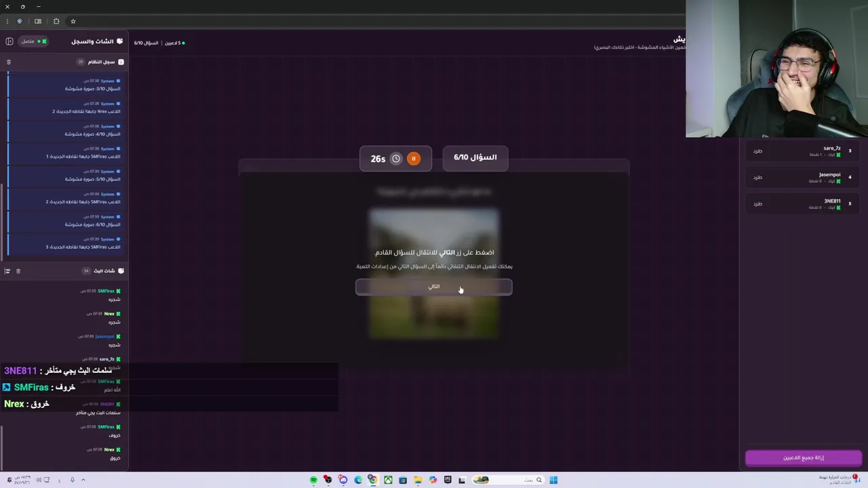The width and height of the screenshot is (868, 488).
Task: Click the 5 لاعبين players count indicator
Action: click(x=174, y=43)
